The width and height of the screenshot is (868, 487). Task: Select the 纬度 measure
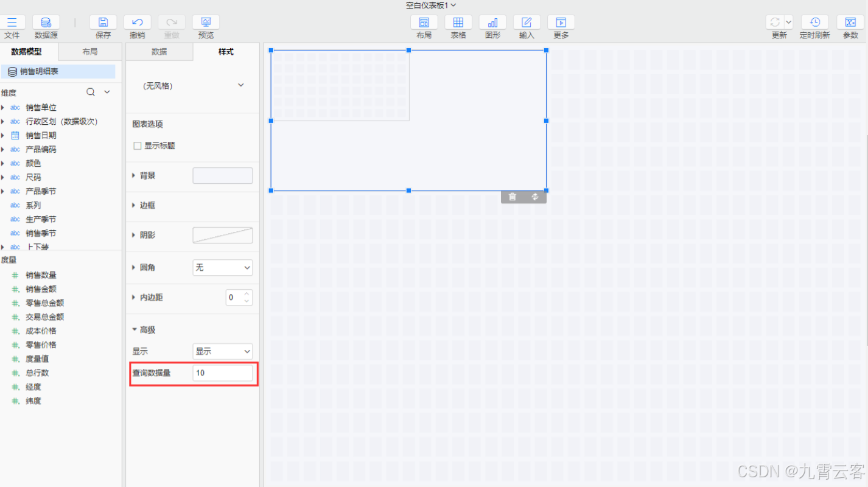(x=33, y=401)
